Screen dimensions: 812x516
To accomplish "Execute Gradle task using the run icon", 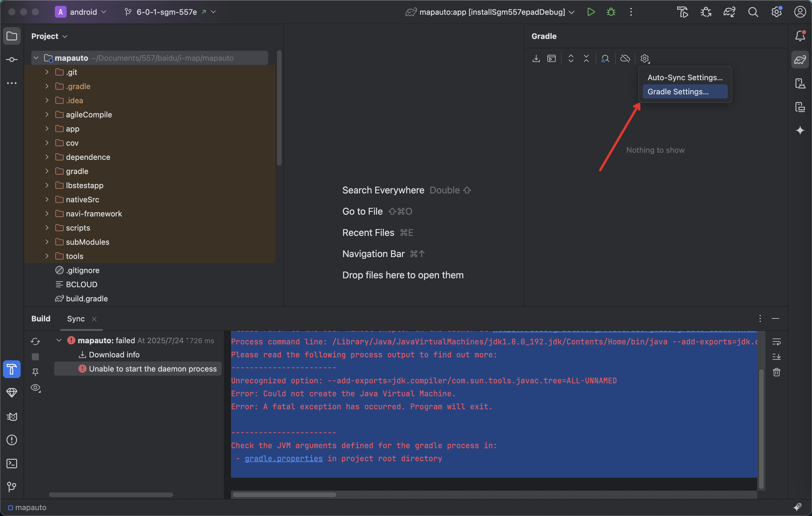I will (x=552, y=58).
